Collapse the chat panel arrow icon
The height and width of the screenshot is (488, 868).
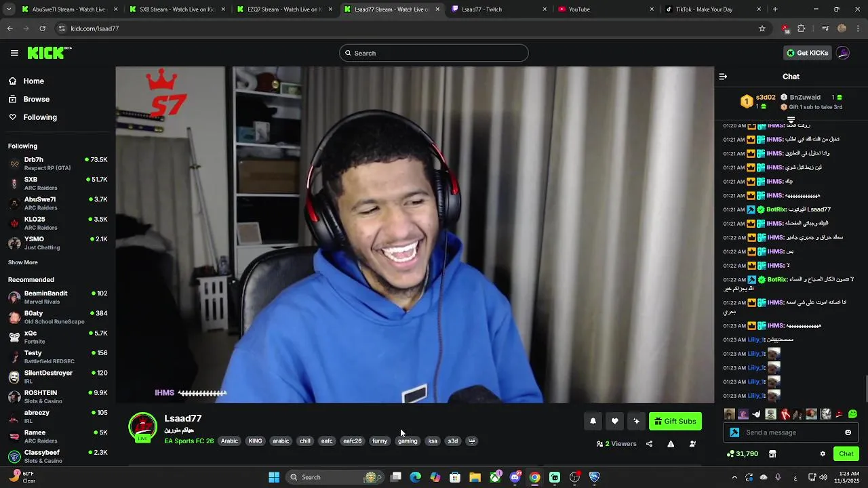[723, 77]
